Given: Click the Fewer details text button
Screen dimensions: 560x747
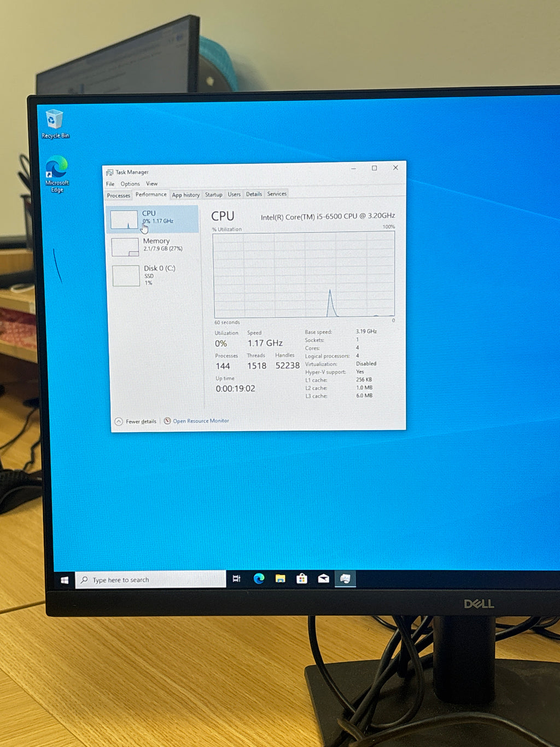Looking at the screenshot, I should [x=141, y=421].
